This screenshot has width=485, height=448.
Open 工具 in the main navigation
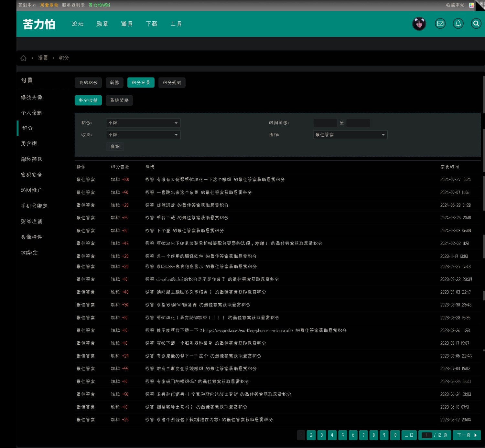coord(176,24)
